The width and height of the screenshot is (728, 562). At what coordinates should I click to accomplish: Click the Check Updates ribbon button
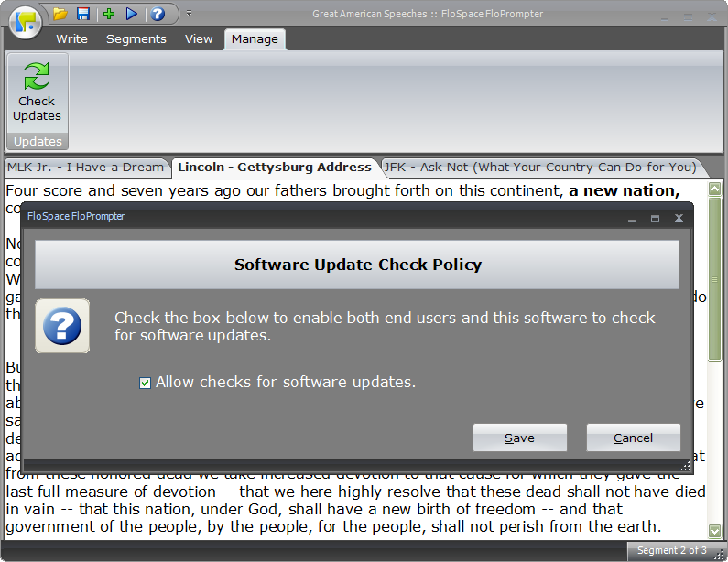click(x=38, y=92)
